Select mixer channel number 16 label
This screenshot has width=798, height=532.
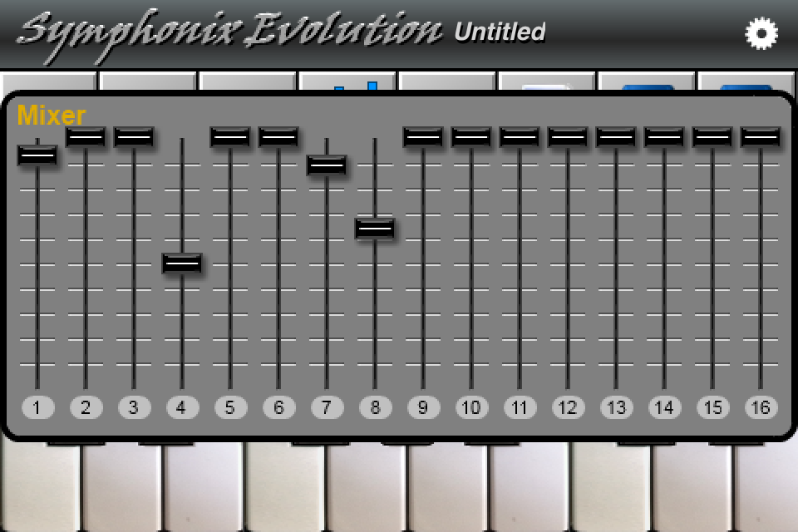pyautogui.click(x=761, y=407)
